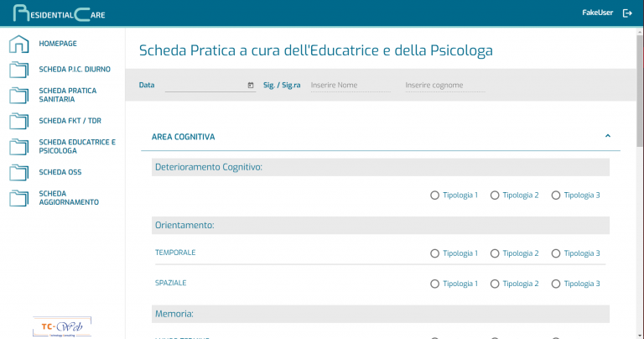Click the Inserire Nome input field
This screenshot has width=644, height=339.
(x=350, y=86)
